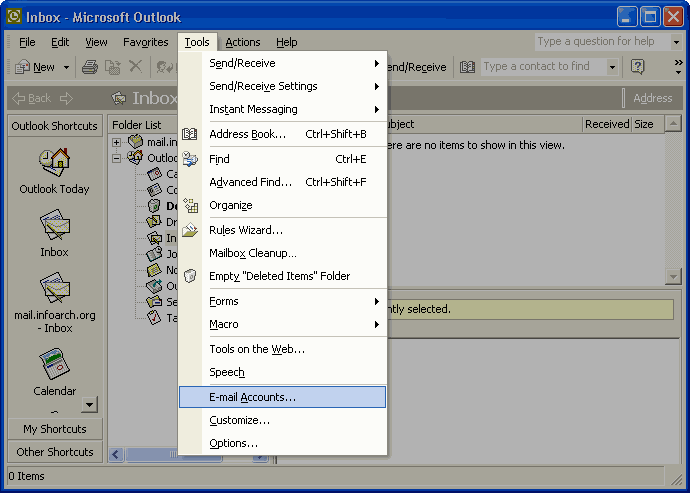Screen dimensions: 690x493
Task: Select the Calendar folder icon in Folder List
Action: (154, 174)
